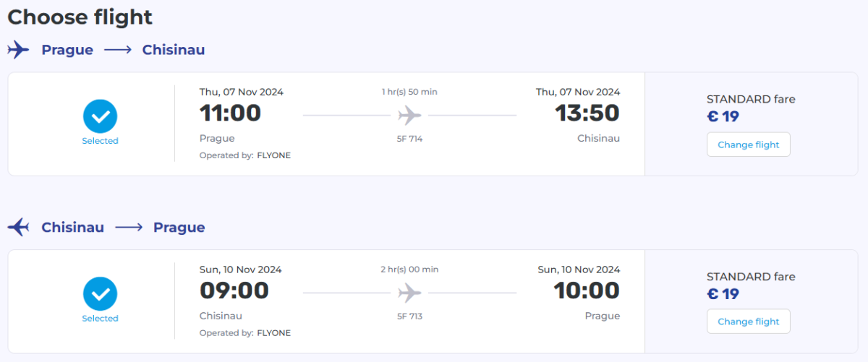Click flight number 5F 713
The height and width of the screenshot is (362, 868).
[409, 316]
